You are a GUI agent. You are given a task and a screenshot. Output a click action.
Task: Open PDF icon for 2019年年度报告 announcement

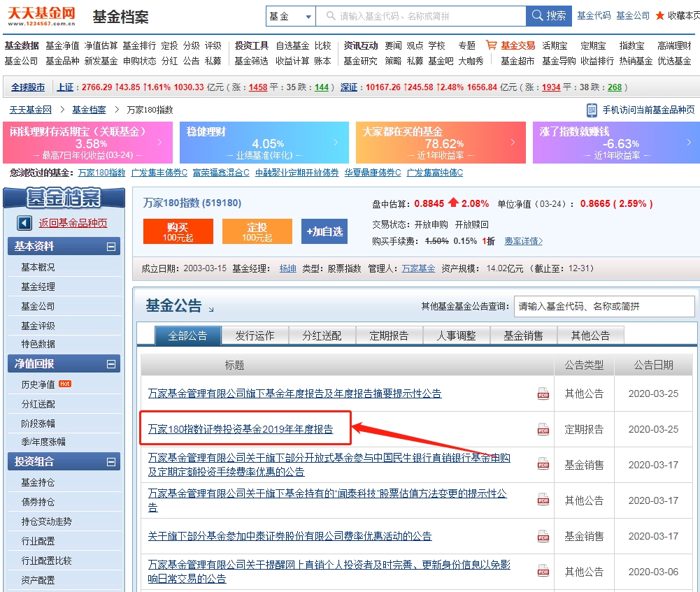point(543,429)
